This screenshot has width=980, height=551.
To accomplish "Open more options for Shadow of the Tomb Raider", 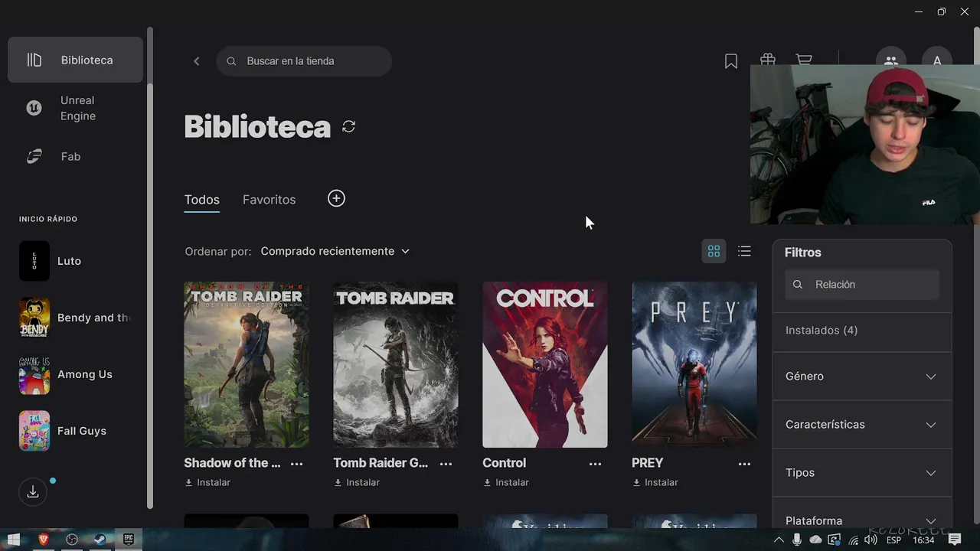I will (297, 464).
